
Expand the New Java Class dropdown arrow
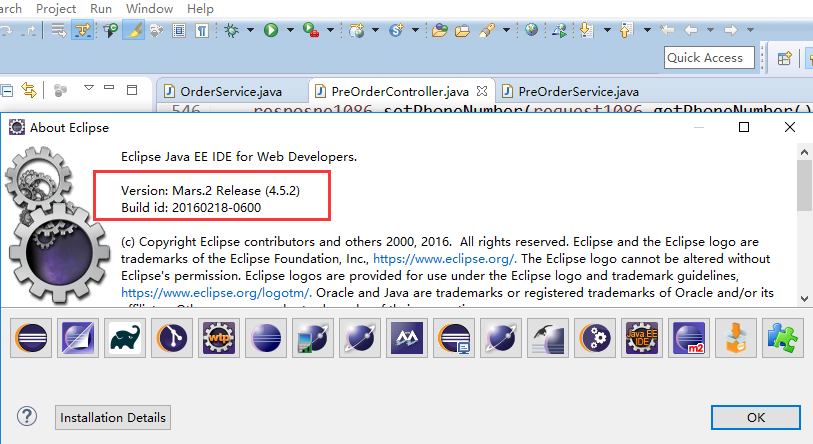375,30
